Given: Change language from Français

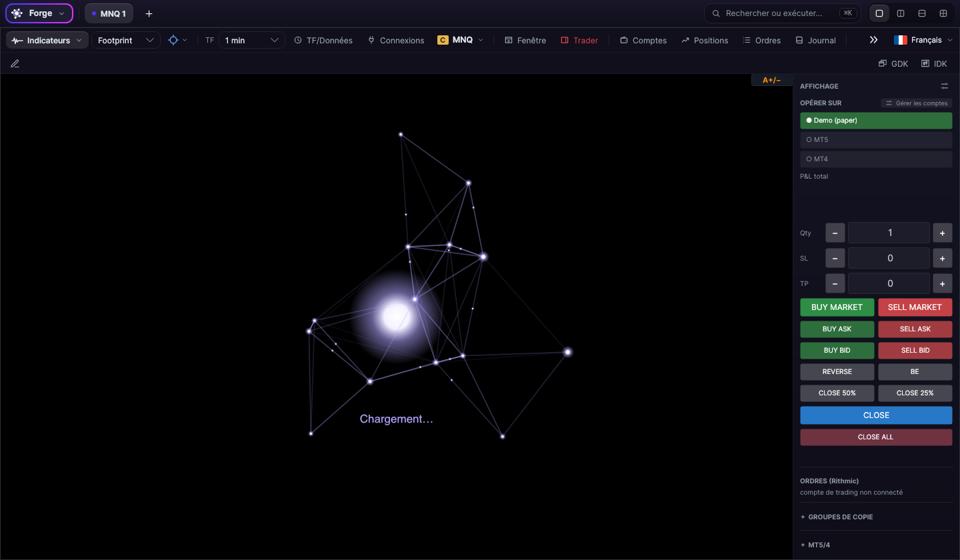Looking at the screenshot, I should click(923, 40).
